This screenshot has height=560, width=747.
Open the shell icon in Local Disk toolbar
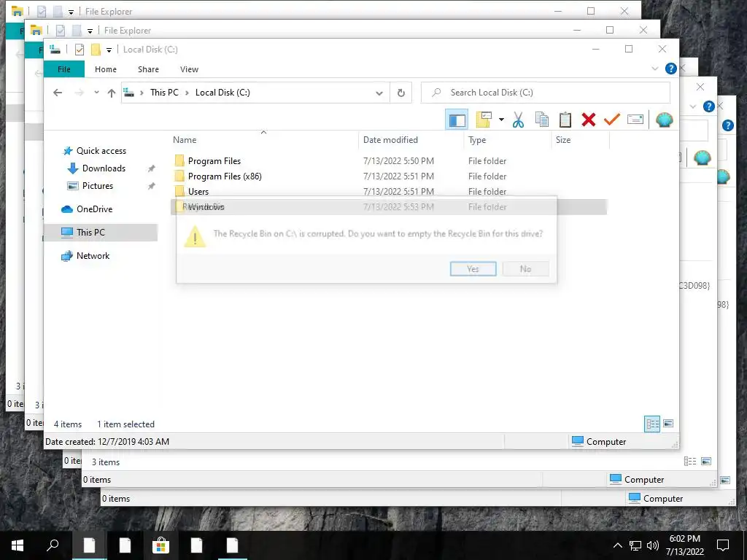664,120
